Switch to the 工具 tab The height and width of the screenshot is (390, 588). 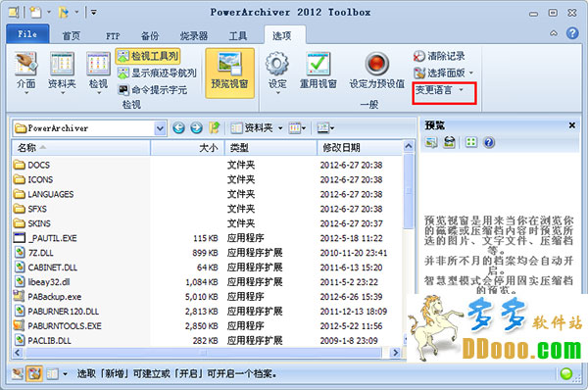coord(238,36)
